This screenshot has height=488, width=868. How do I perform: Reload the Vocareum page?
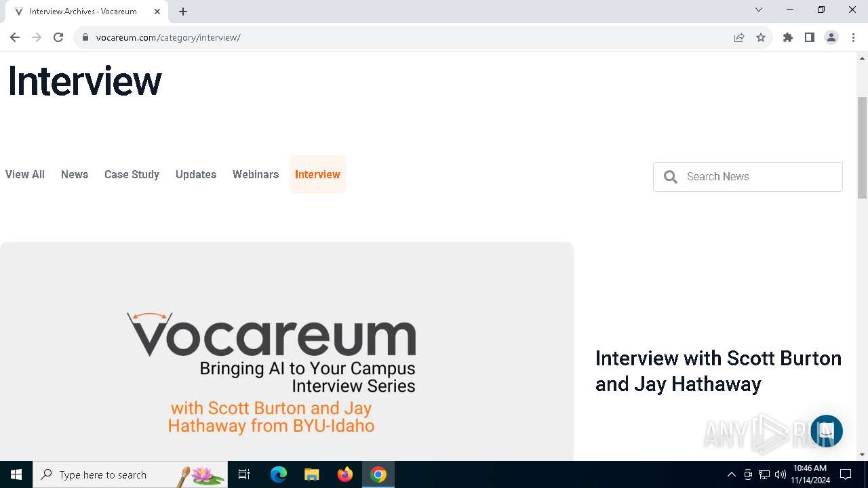click(58, 37)
